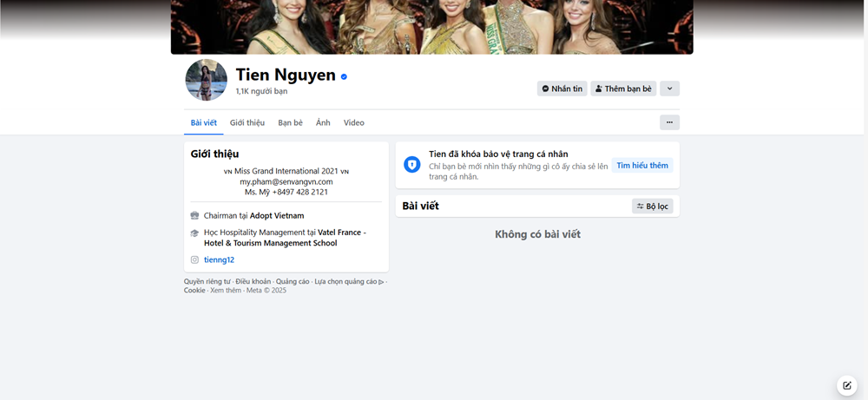Expand the chevron dropdown beside Thêm bạn bè

click(x=669, y=89)
